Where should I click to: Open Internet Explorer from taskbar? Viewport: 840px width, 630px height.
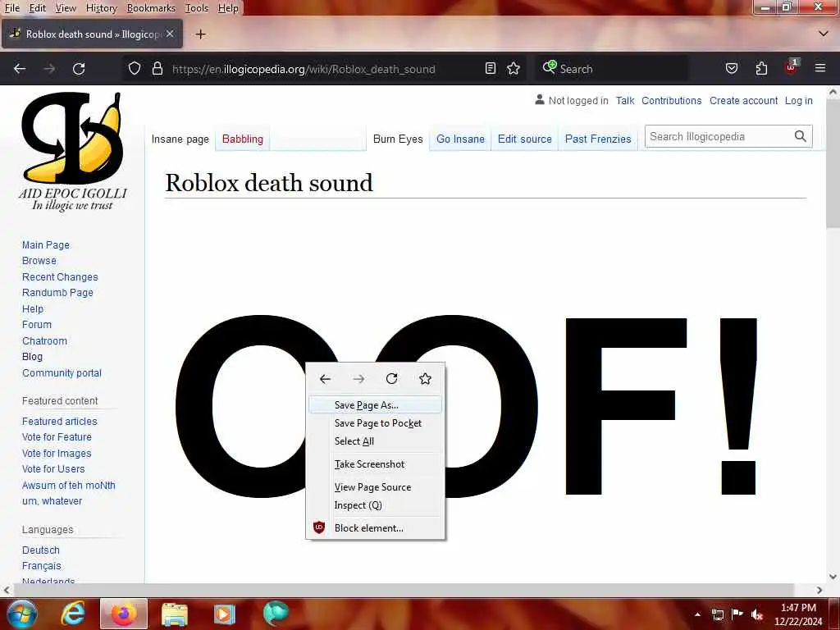coord(73,614)
